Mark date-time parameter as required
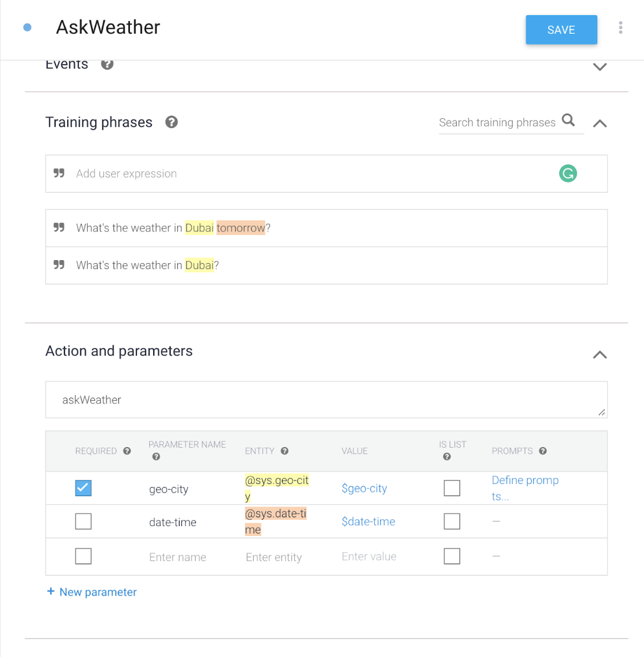The image size is (644, 657). (x=83, y=521)
